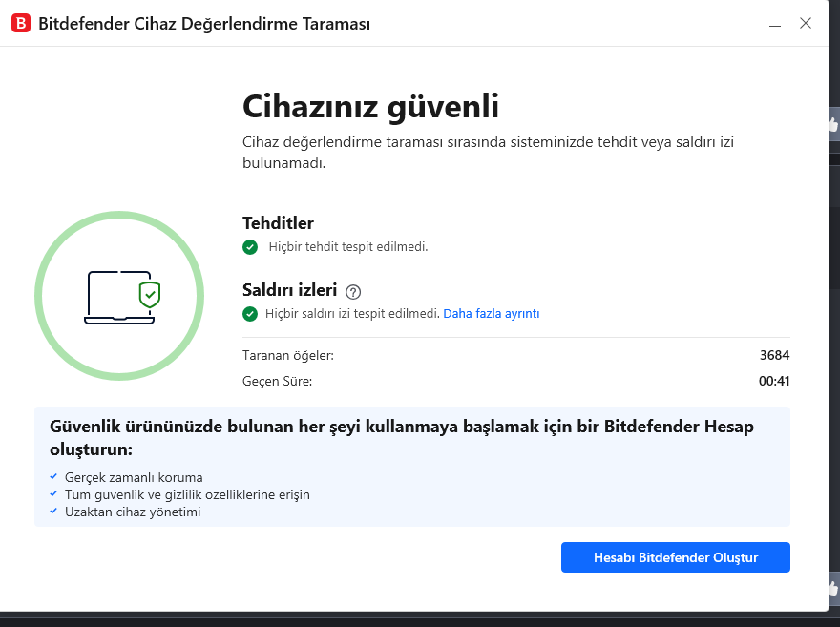Screen dimensions: 840x627
Task: Click the Tehditler section heading
Action: (278, 222)
